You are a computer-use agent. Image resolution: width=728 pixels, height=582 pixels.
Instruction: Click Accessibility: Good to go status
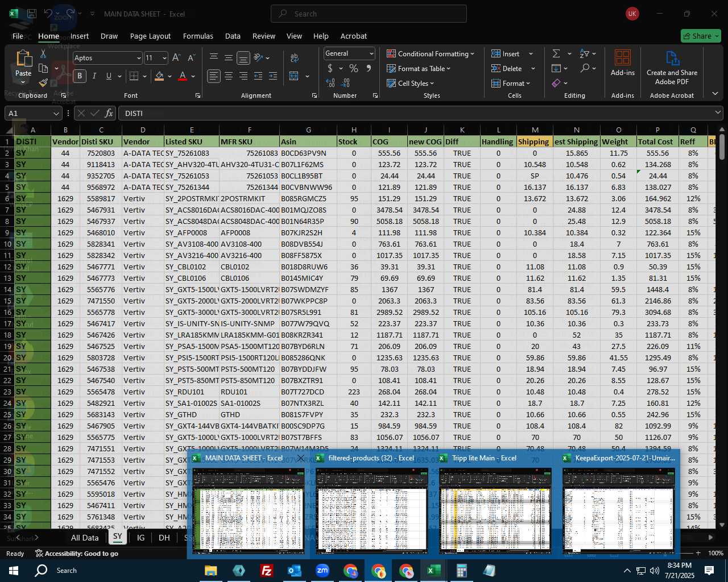click(77, 554)
